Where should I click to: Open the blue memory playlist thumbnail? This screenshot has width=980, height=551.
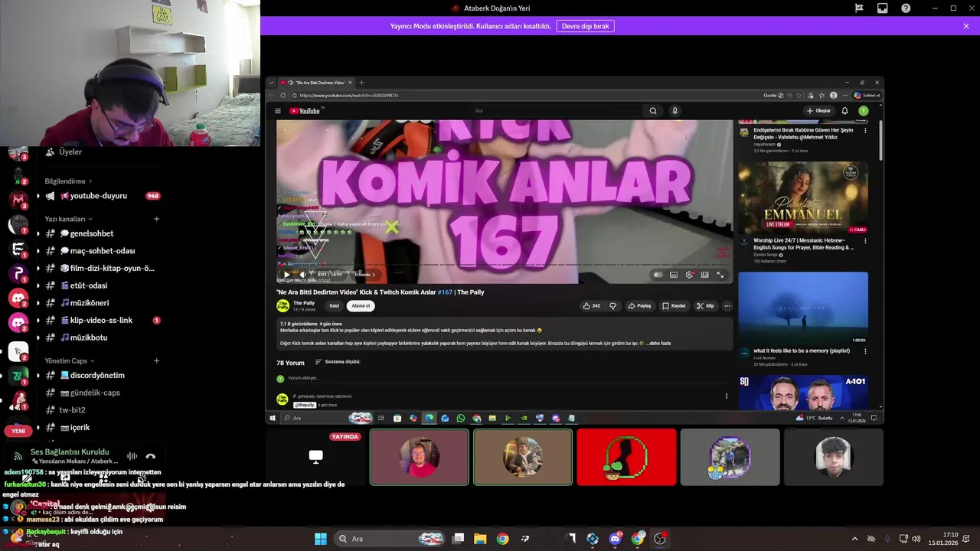point(803,308)
